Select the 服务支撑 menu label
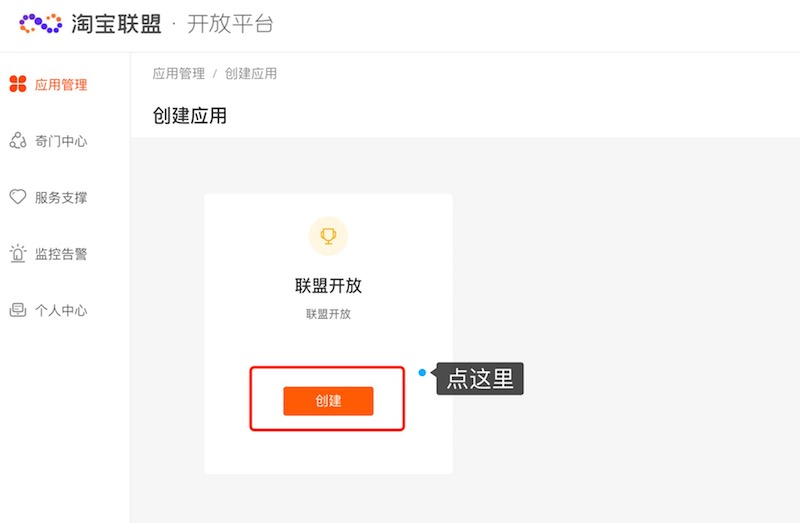Image resolution: width=800 pixels, height=523 pixels. 61,198
